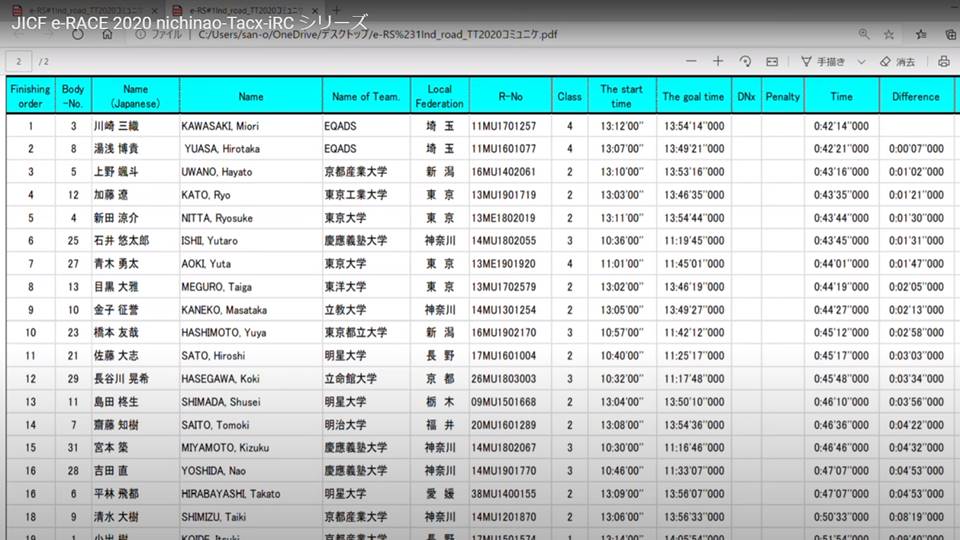Go to the browser home page
The image size is (960, 540).
pyautogui.click(x=107, y=34)
